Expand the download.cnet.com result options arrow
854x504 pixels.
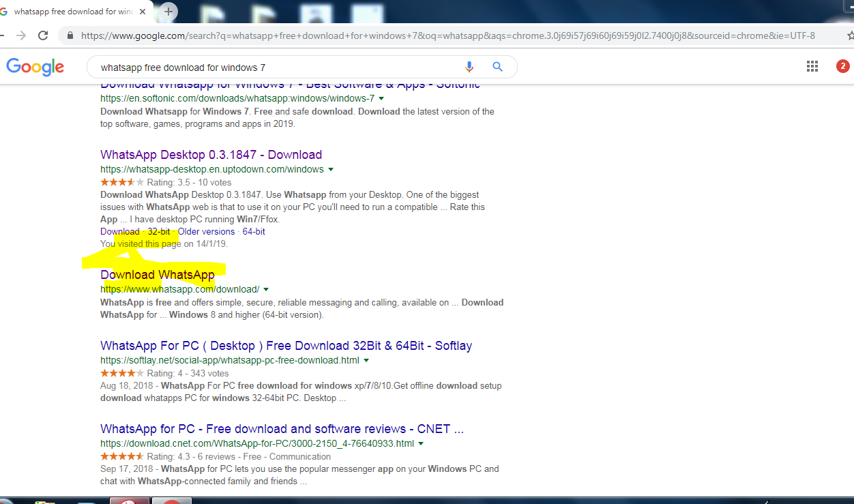(421, 444)
